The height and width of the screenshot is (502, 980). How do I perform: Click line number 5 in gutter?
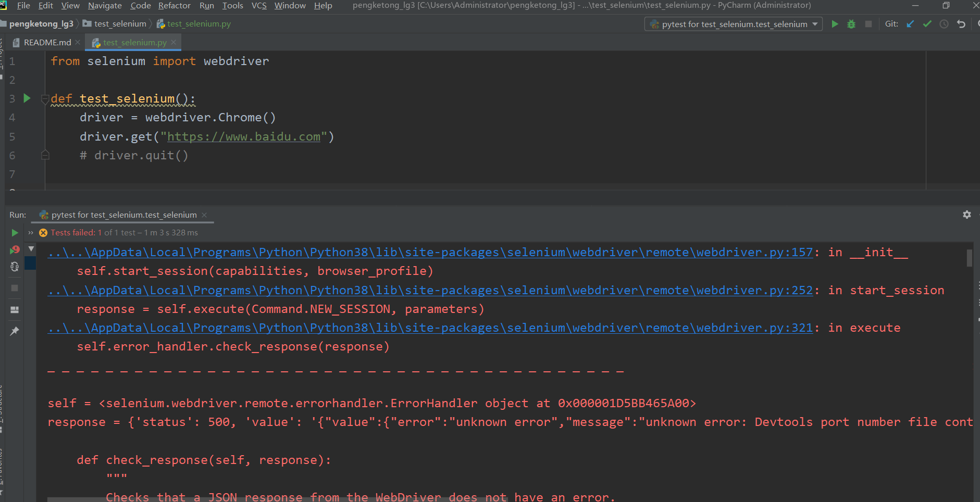tap(12, 136)
